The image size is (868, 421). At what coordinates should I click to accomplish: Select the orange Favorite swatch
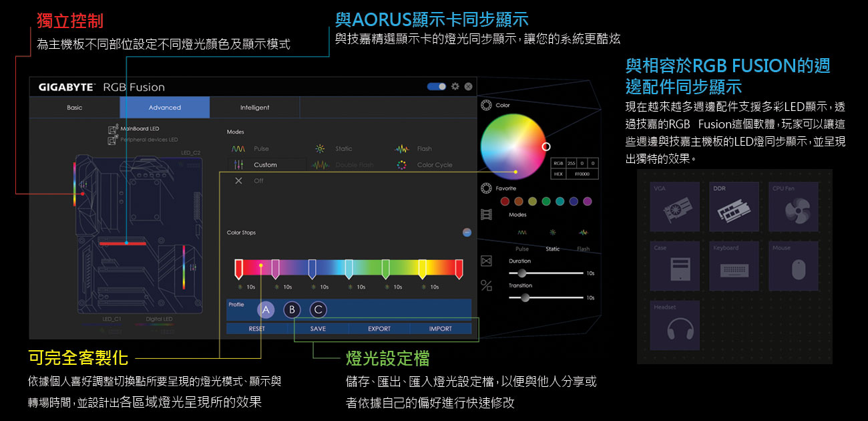(519, 201)
